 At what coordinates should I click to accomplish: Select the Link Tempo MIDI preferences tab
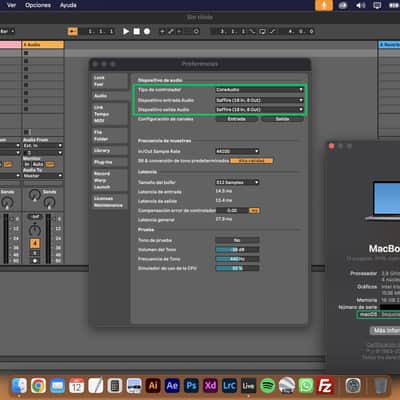(x=109, y=114)
